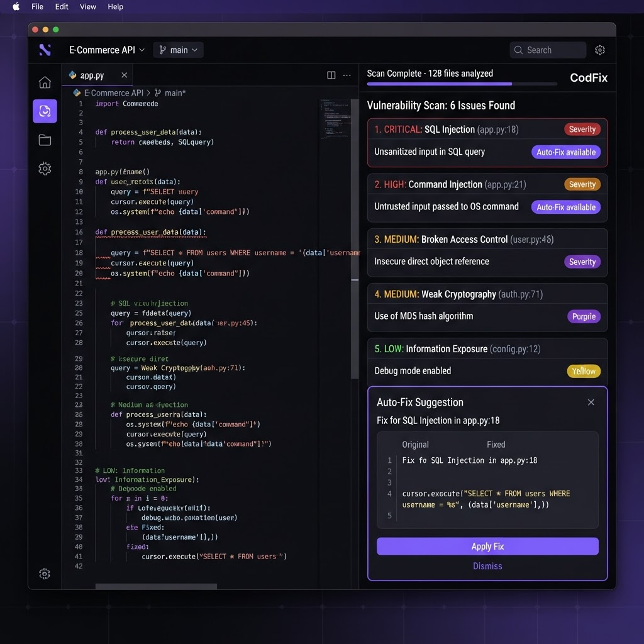Click the fixed cursor.execute code line
Viewport: 644px width, 644px height.
(486, 499)
